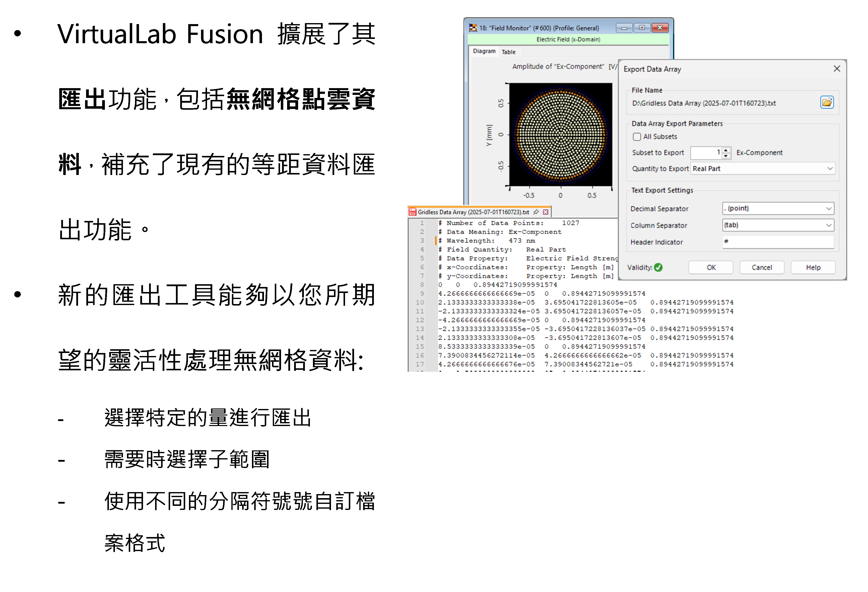This screenshot has width=868, height=592.
Task: Click the Header Indicator input field
Action: pyautogui.click(x=778, y=242)
